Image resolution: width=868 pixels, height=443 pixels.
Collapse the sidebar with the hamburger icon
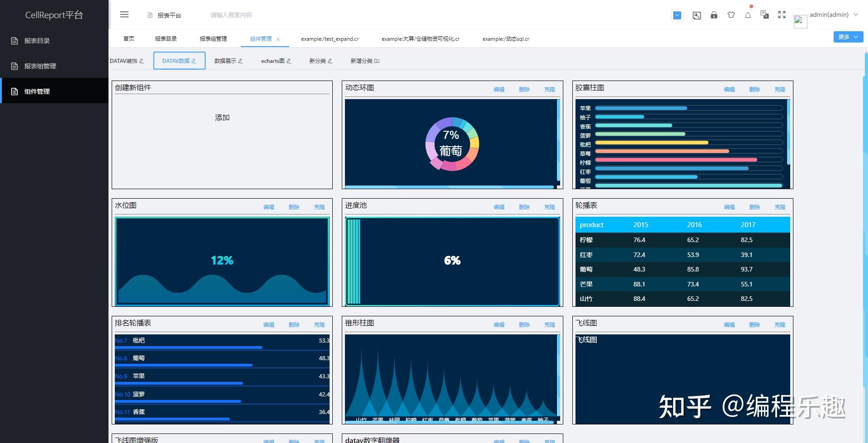pyautogui.click(x=124, y=14)
